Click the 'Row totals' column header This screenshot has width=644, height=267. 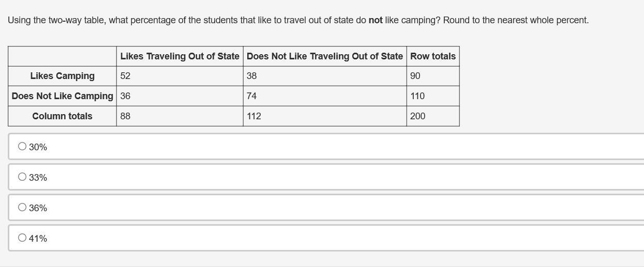point(433,56)
